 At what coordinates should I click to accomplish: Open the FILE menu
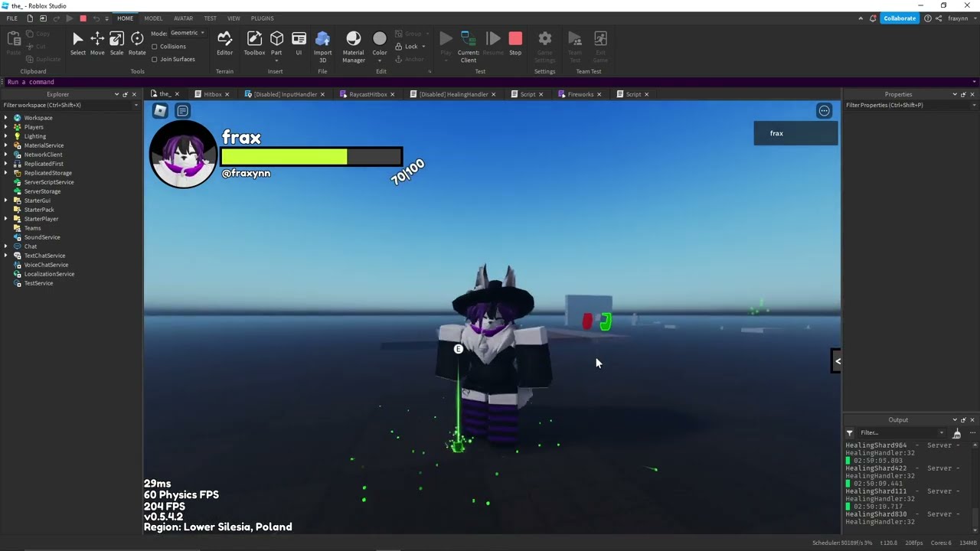click(x=12, y=18)
